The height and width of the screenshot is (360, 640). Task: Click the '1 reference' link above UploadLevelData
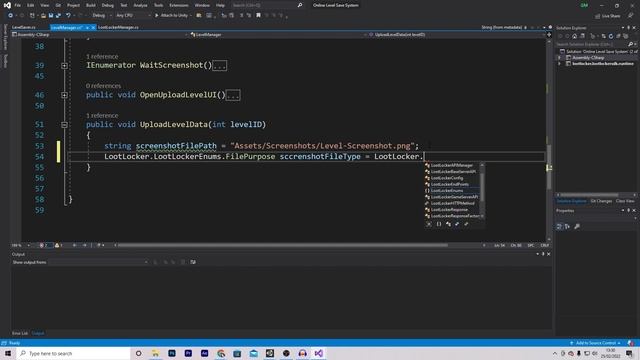(x=102, y=116)
